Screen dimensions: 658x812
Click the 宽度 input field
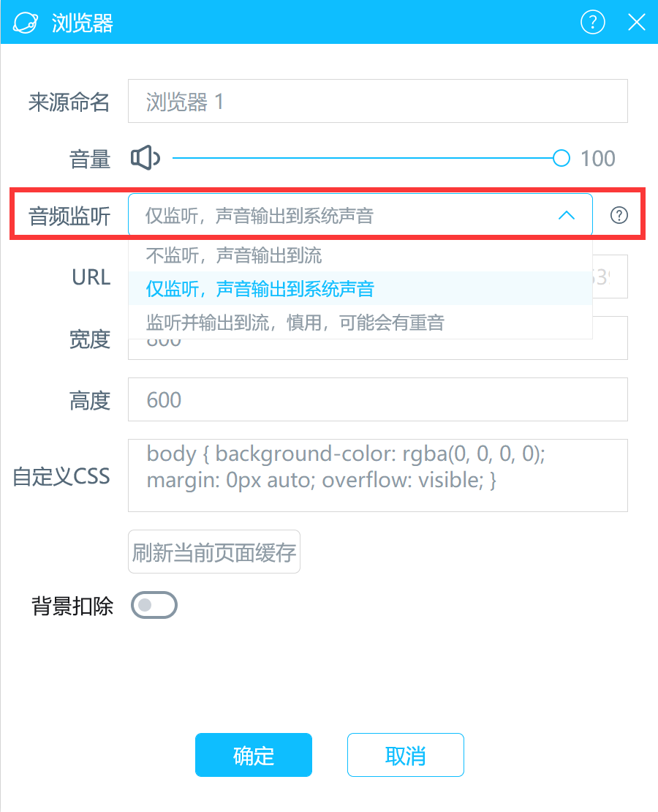[378, 350]
